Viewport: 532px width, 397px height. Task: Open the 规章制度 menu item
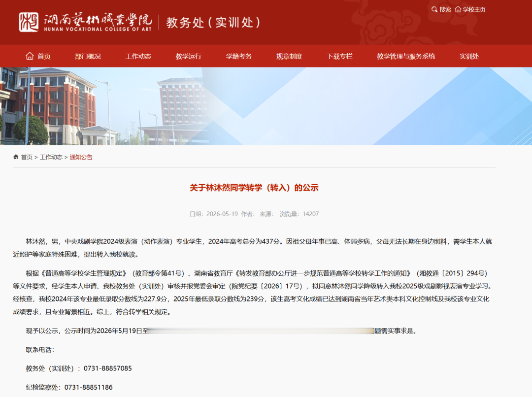pyautogui.click(x=289, y=56)
